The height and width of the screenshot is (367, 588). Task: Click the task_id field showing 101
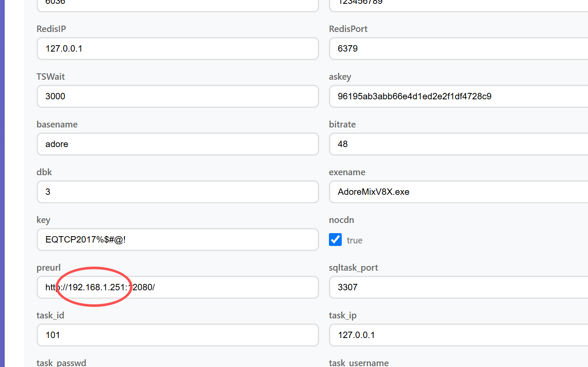(x=178, y=335)
